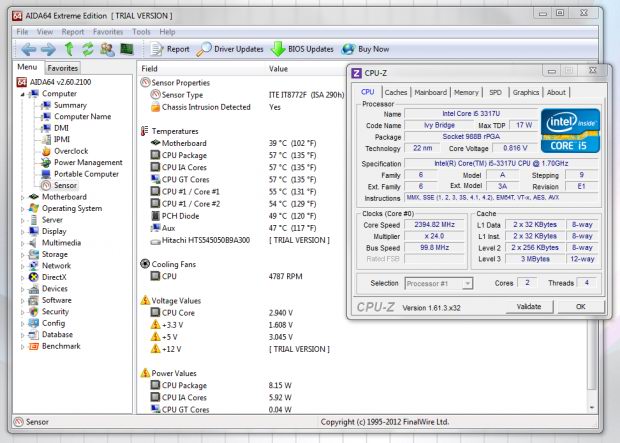Click the BIOS Updates download icon
The width and height of the screenshot is (620, 443).
coord(280,49)
